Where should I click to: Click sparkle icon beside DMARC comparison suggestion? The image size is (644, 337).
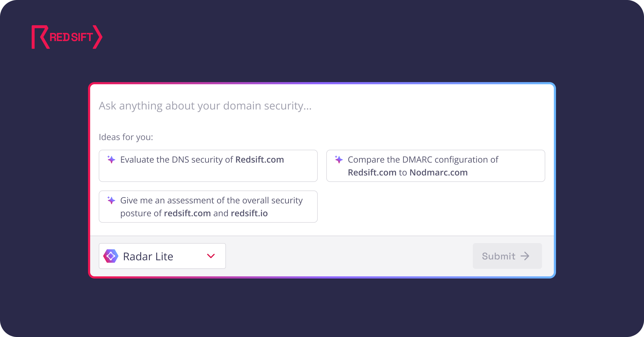(x=339, y=160)
